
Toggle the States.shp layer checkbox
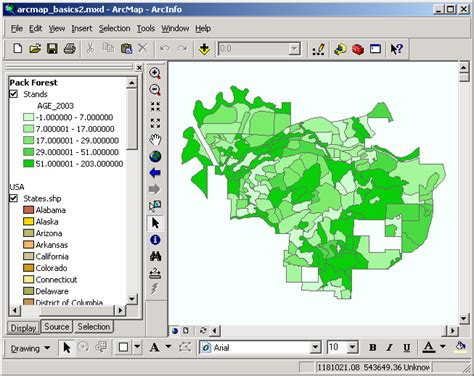[x=13, y=198]
